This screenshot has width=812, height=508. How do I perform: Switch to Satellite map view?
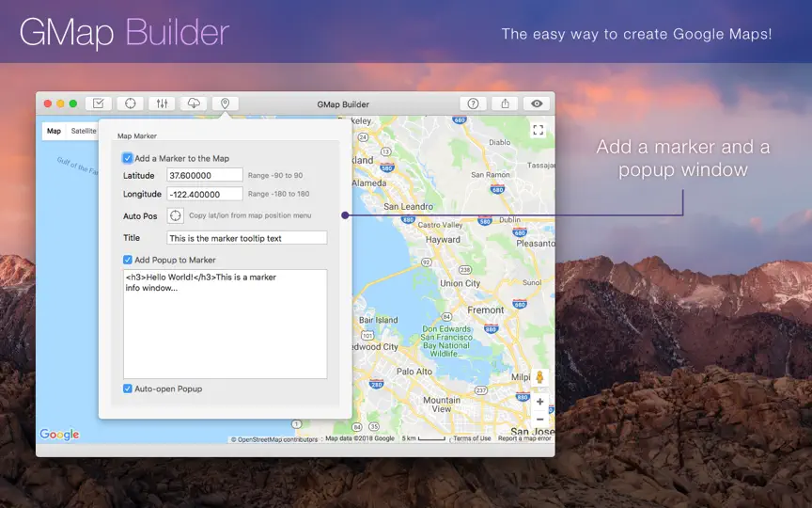point(83,131)
